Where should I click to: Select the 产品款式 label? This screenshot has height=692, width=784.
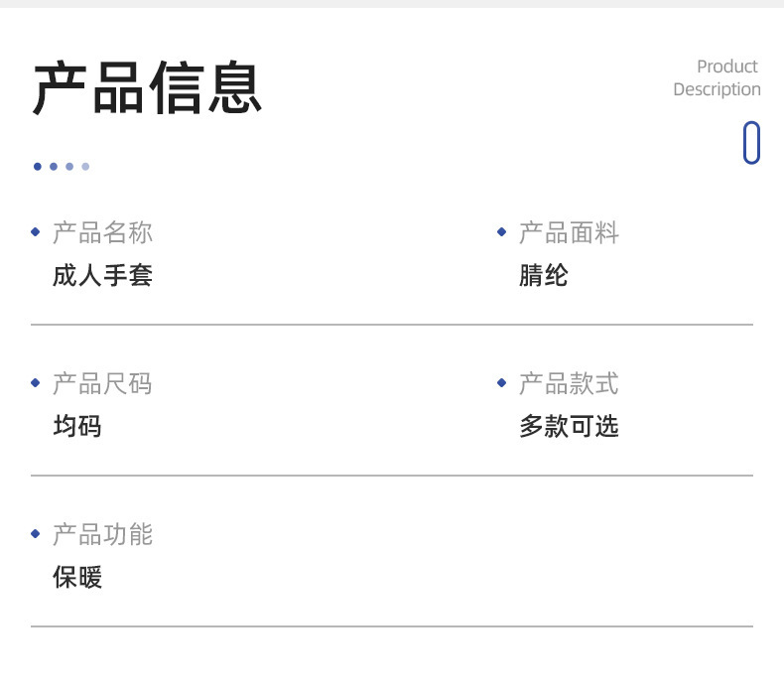pos(569,384)
